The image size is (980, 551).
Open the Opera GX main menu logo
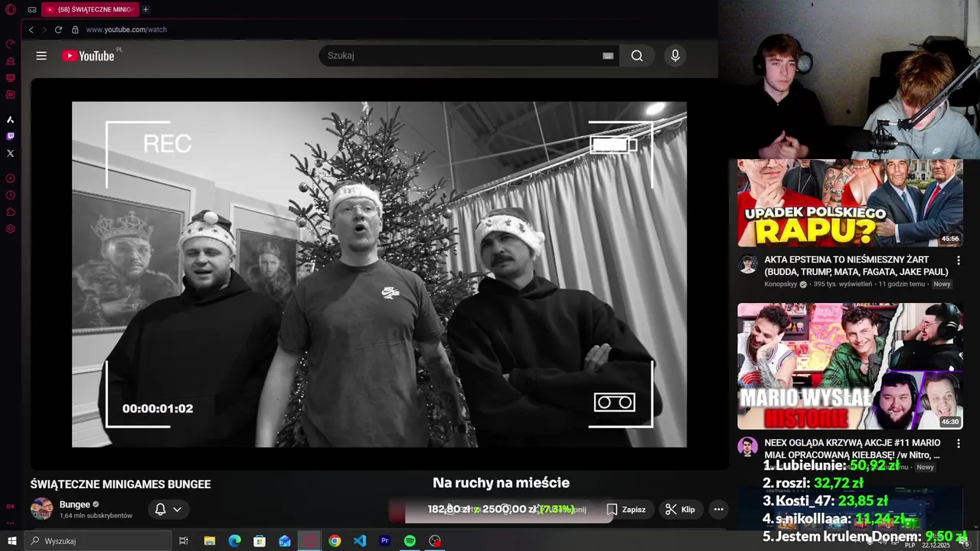coord(11,10)
